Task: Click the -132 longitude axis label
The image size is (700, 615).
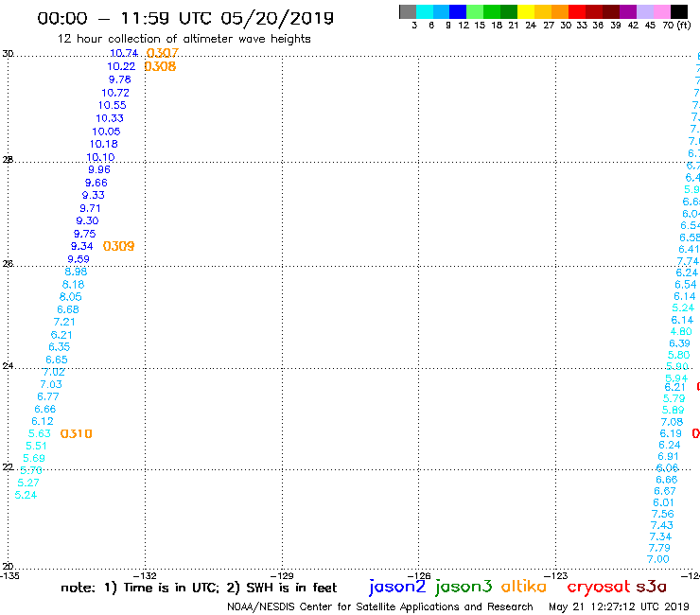Action: coord(145,575)
